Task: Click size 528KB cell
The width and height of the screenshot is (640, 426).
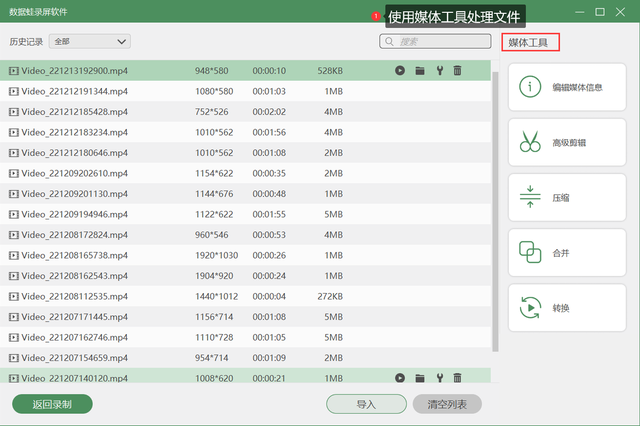Action: tap(330, 71)
